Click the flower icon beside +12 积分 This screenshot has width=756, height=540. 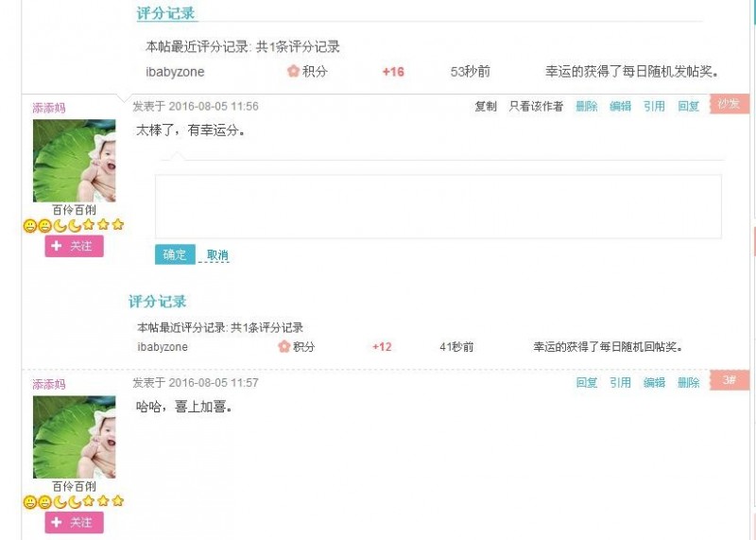tap(284, 346)
